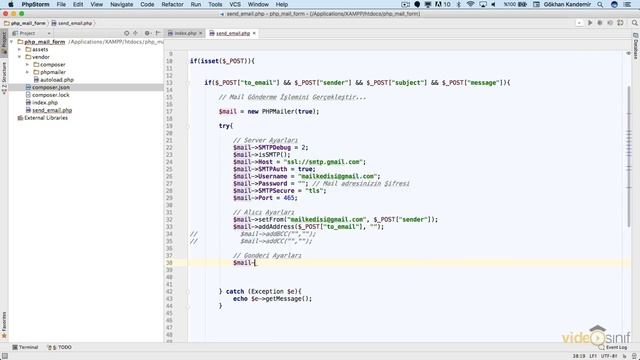The image size is (640, 360).
Task: Toggle the Database tool window stripe button
Action: pos(636,46)
